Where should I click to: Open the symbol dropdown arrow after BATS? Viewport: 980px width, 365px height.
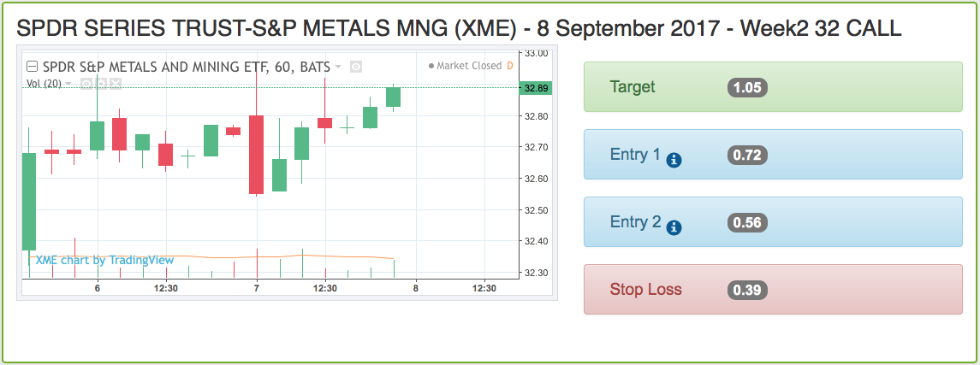point(338,66)
